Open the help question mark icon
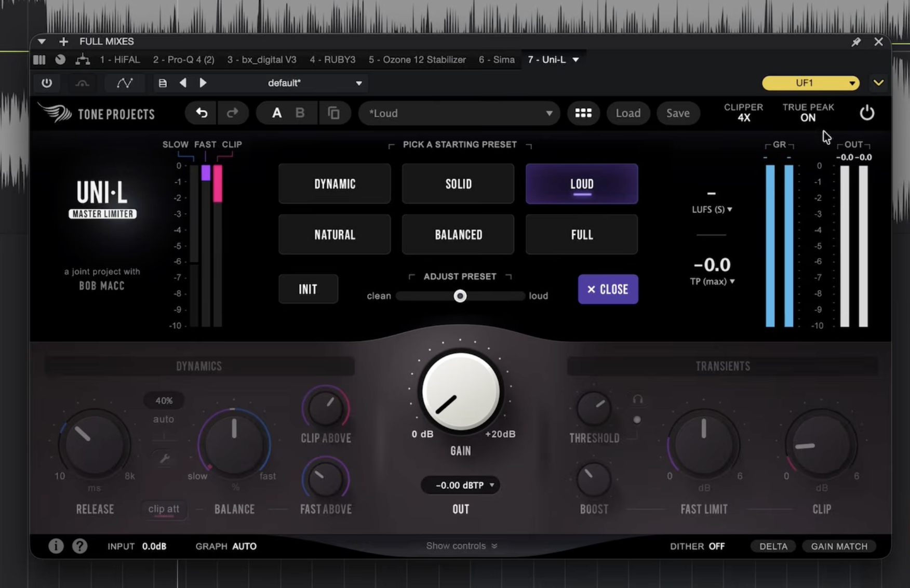The image size is (910, 588). coord(80,546)
